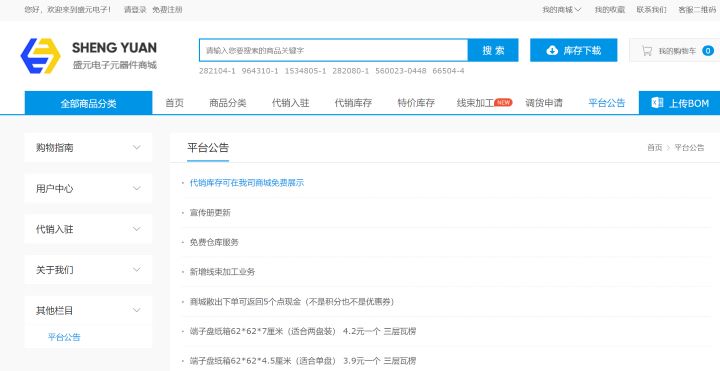Viewport: 720px width, 371px height.
Task: Expand the 用户中心 sidebar section
Action: [88, 188]
